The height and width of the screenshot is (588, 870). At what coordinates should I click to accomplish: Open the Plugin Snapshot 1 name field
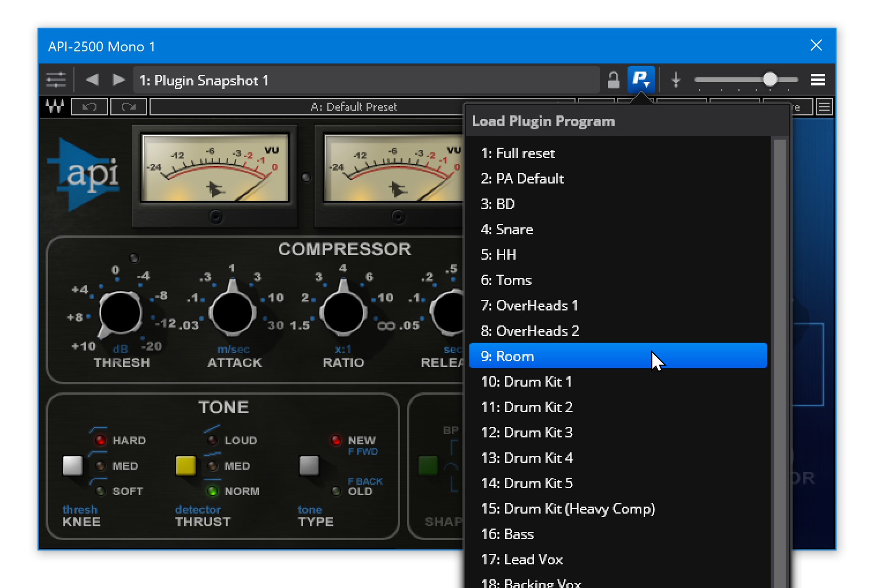[367, 80]
